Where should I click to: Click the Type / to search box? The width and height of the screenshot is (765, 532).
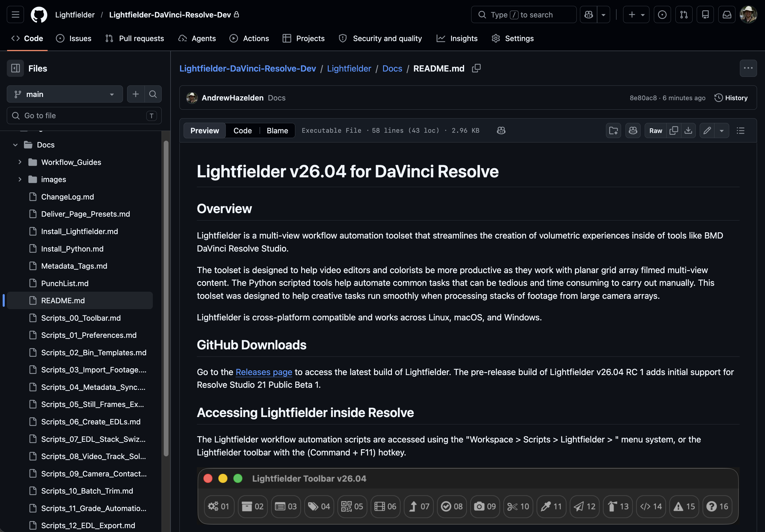pyautogui.click(x=523, y=15)
